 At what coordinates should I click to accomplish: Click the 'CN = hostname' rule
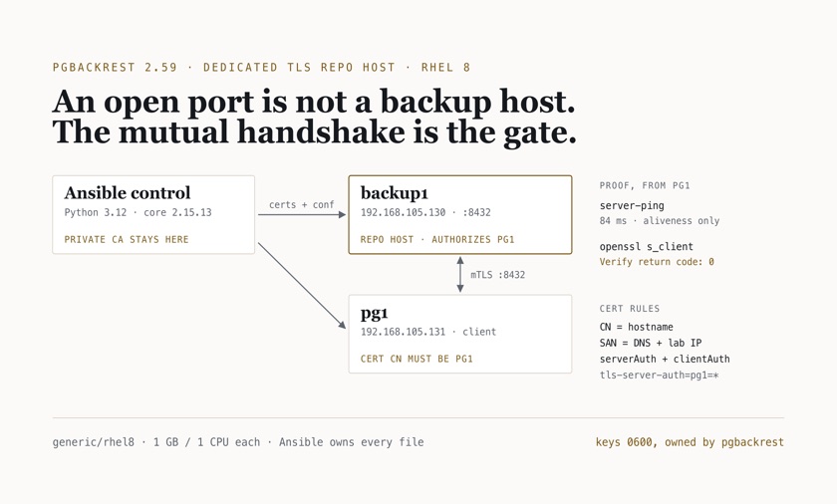point(636,327)
